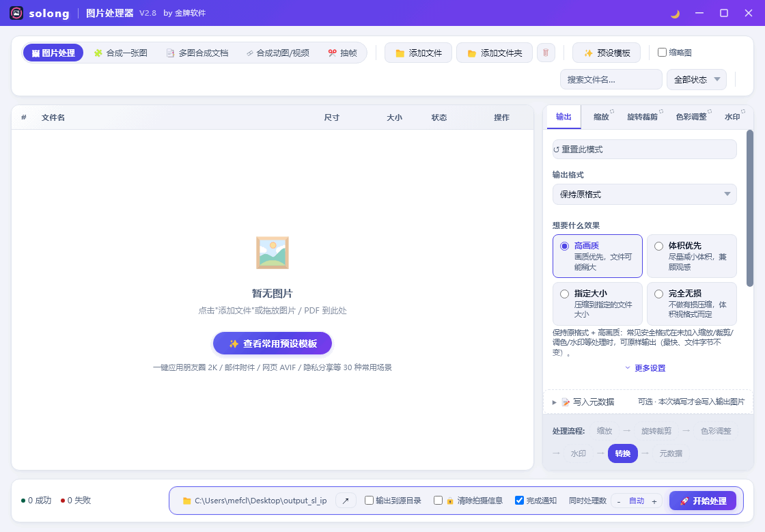Image resolution: width=765 pixels, height=532 pixels.
Task: Open the 色彩调整 settings tab
Action: (692, 117)
